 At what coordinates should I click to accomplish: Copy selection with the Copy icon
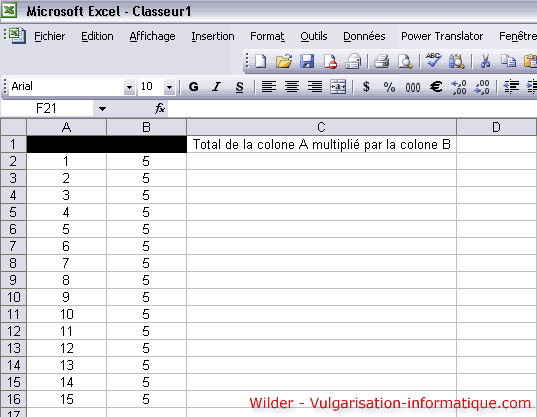(508, 62)
